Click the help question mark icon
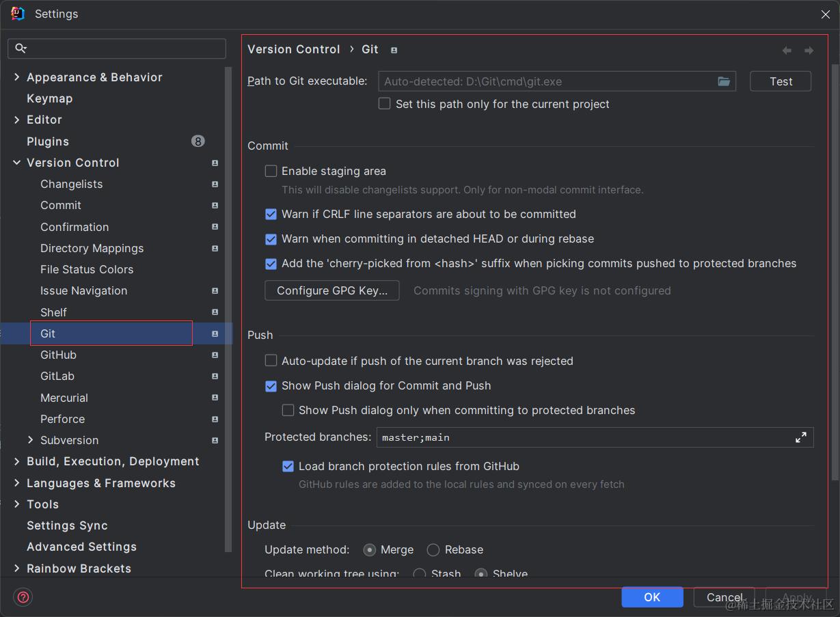Image resolution: width=840 pixels, height=617 pixels. click(x=23, y=597)
